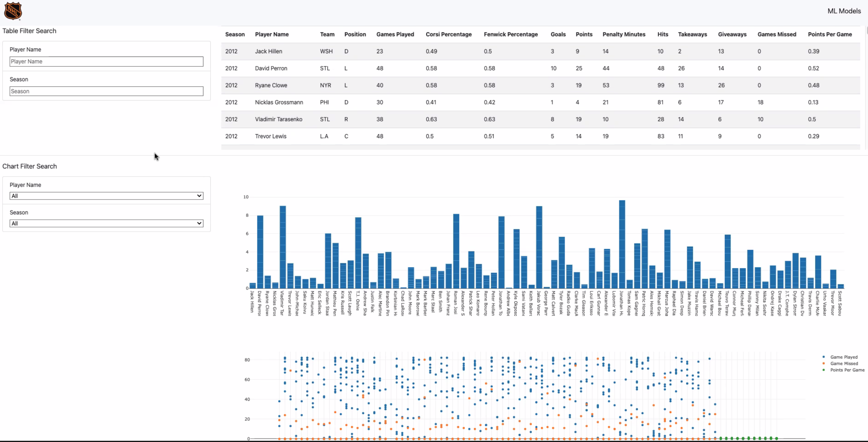
Task: Click the Penalty Minutes column header
Action: pyautogui.click(x=624, y=34)
